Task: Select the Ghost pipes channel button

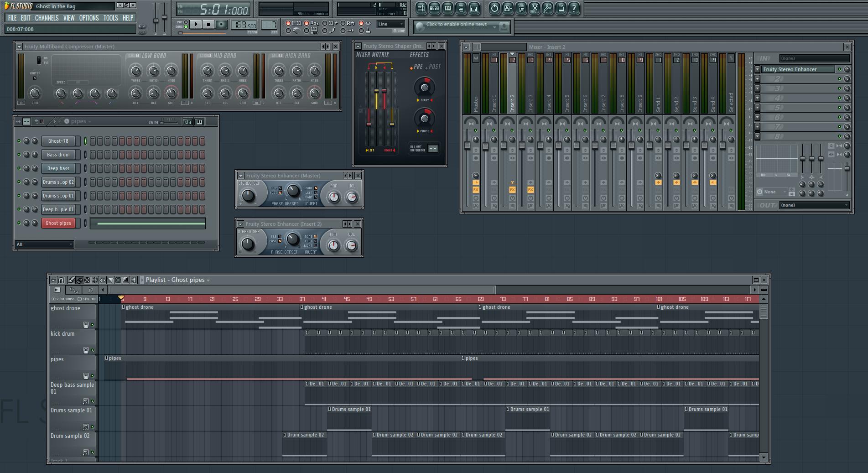Action: coord(58,223)
